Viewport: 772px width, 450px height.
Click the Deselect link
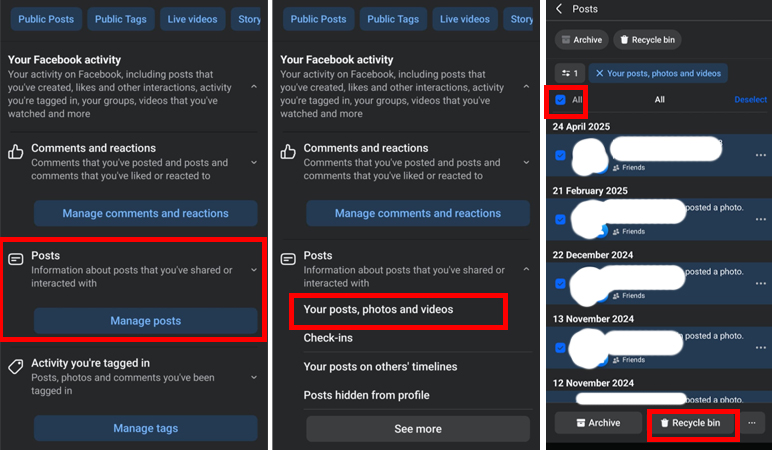750,99
